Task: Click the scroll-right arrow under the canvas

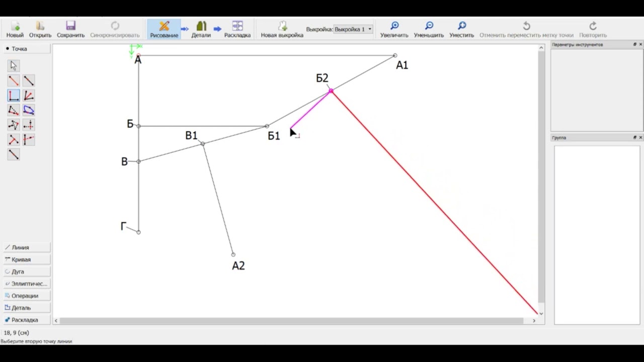Action: pyautogui.click(x=534, y=320)
